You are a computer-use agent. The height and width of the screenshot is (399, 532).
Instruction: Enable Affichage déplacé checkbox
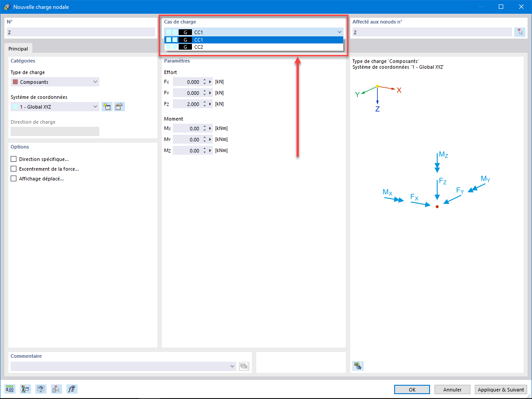pos(13,179)
